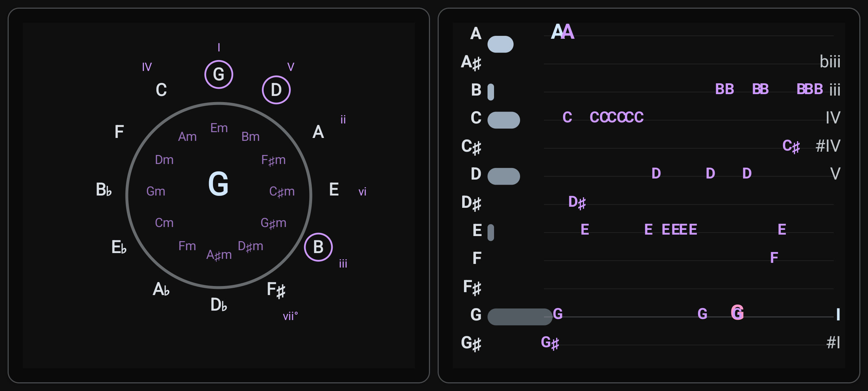Image resolution: width=868 pixels, height=391 pixels.
Task: Click the F♯ note on circle
Action: [x=276, y=290]
